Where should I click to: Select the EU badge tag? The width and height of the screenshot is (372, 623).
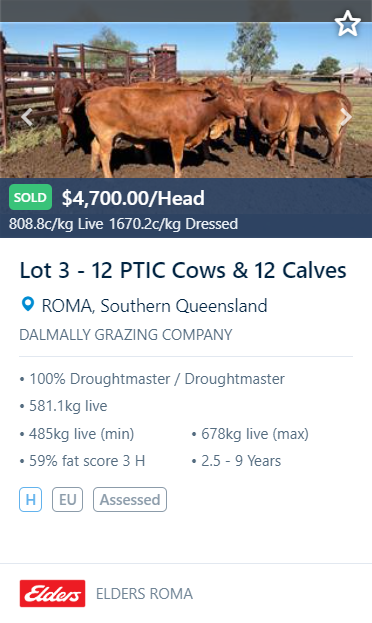[x=68, y=499]
